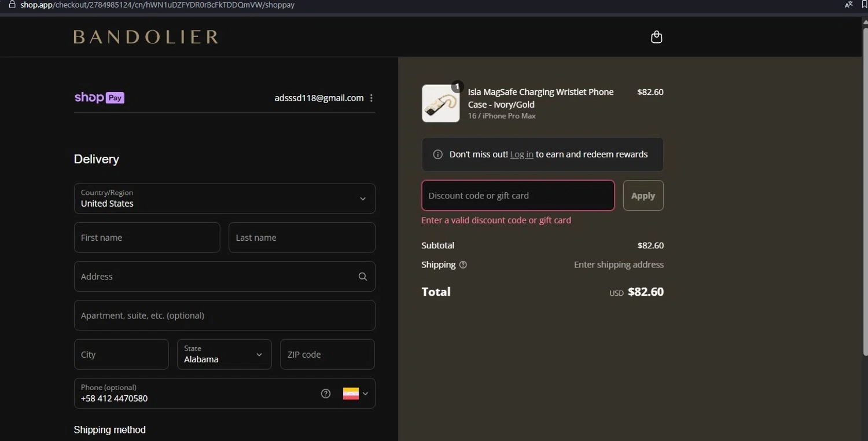Click the site security lock icon

coord(11,5)
